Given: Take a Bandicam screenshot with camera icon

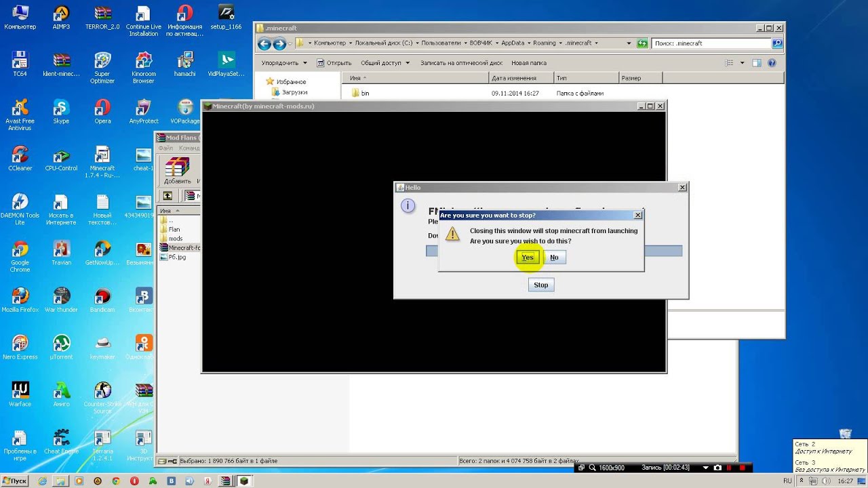Looking at the screenshot, I should 717,468.
